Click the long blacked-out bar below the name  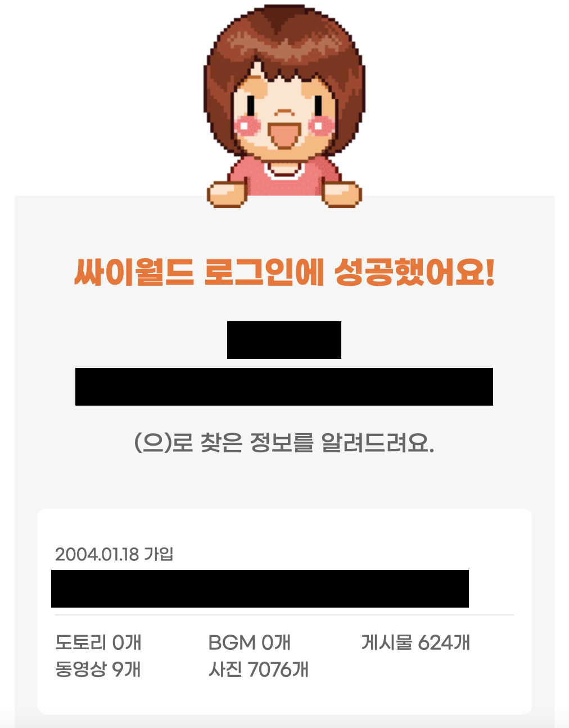284,387
